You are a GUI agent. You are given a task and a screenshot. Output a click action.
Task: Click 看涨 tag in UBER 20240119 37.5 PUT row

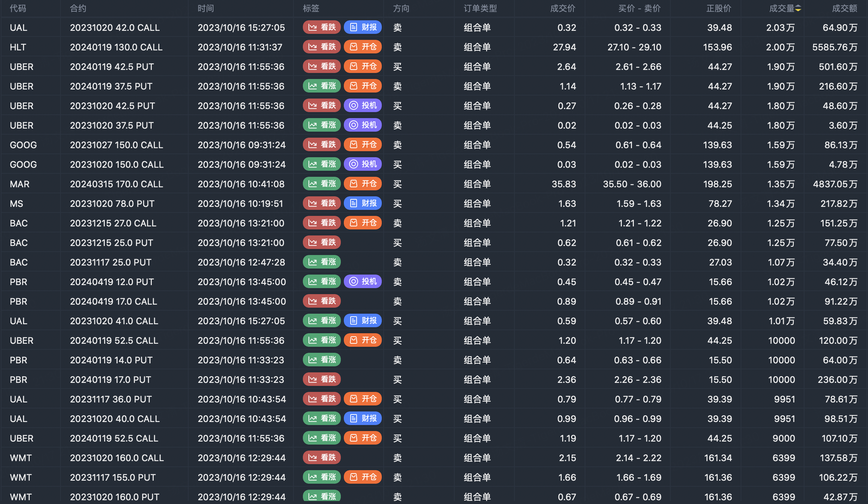pyautogui.click(x=322, y=86)
